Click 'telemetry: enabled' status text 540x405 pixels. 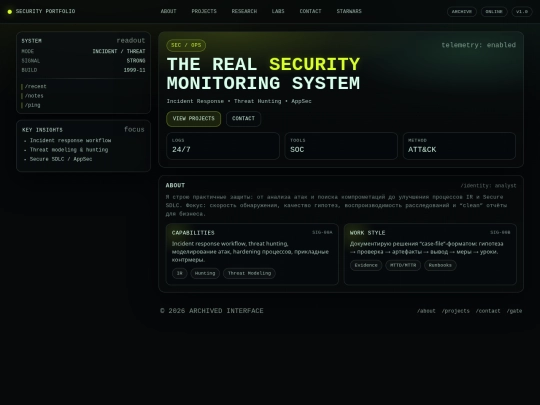pyautogui.click(x=479, y=45)
